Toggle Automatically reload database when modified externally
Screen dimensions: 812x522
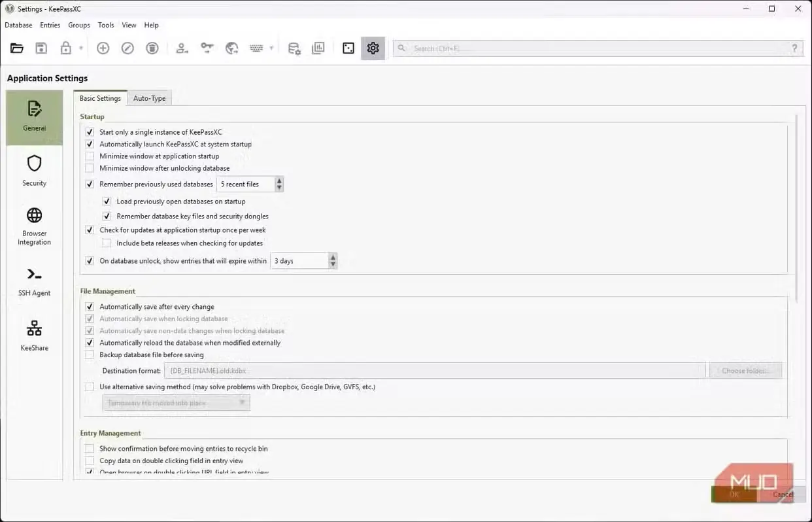coord(90,343)
